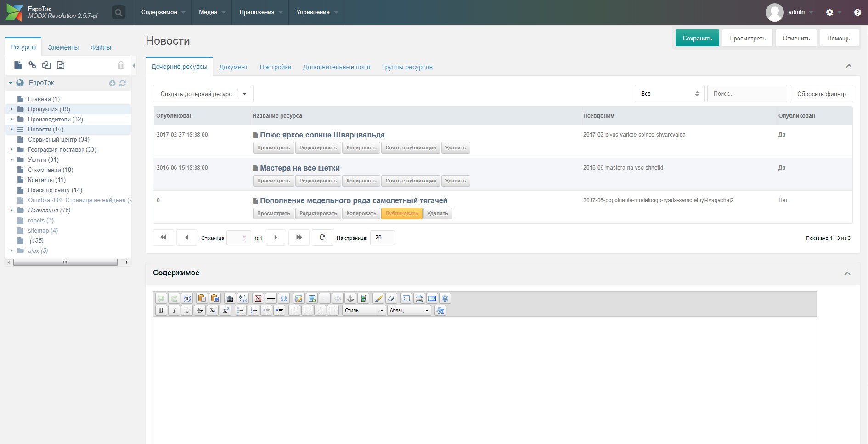Click Редактировать under Мастера на все щетки

click(x=318, y=181)
